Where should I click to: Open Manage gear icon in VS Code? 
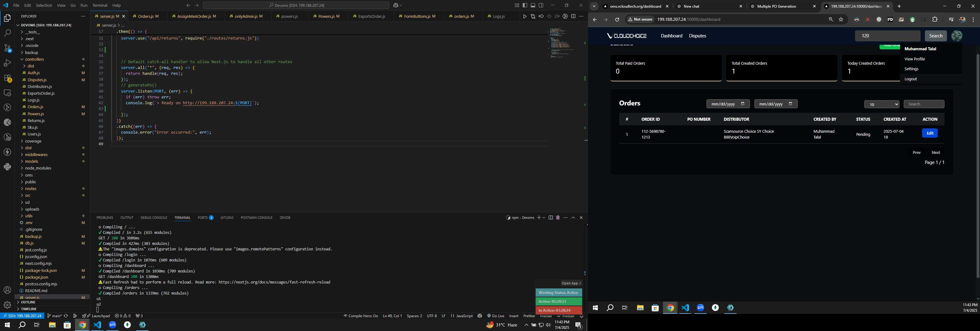[7, 305]
